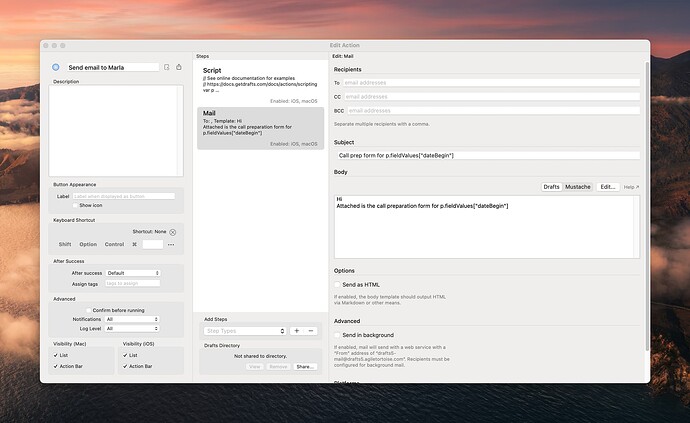Viewport: 690px width, 423px height.
Task: Click the blue action color icon circle
Action: [55, 67]
